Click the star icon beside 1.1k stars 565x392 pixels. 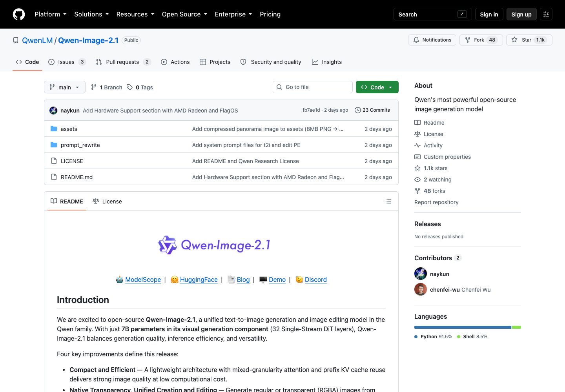(417, 168)
